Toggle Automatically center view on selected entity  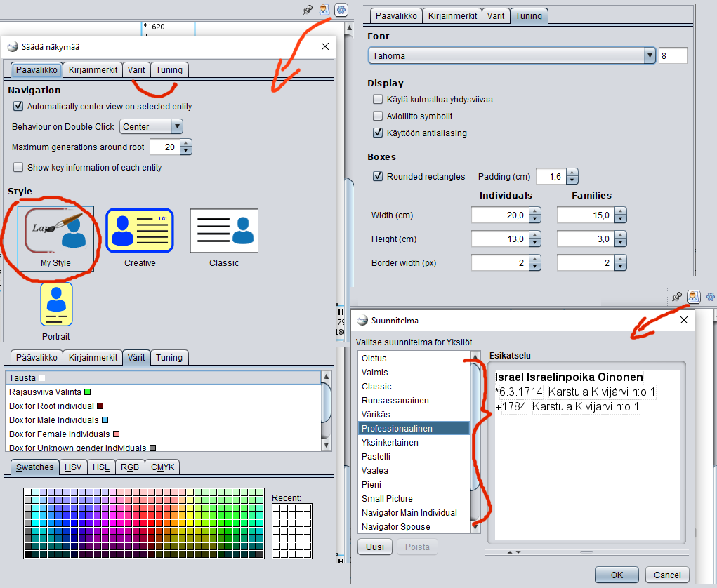[x=18, y=106]
